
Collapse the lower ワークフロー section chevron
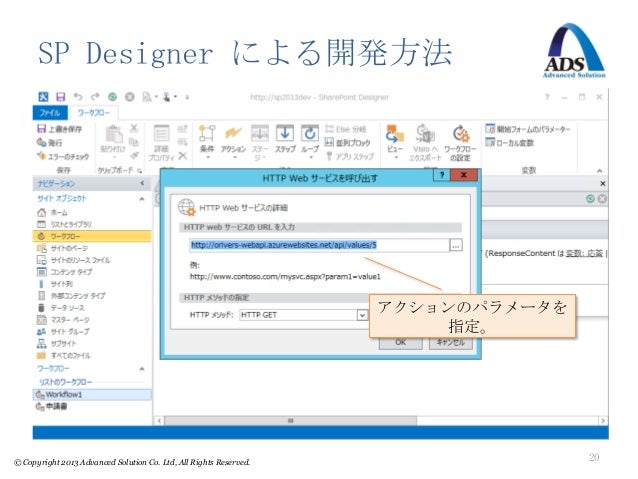[x=142, y=369]
